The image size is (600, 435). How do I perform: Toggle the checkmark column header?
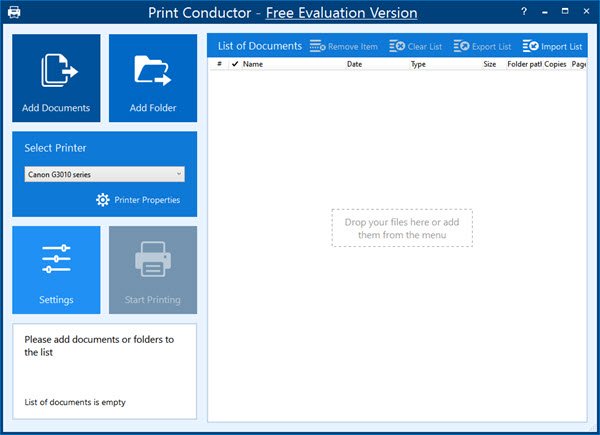click(x=235, y=64)
